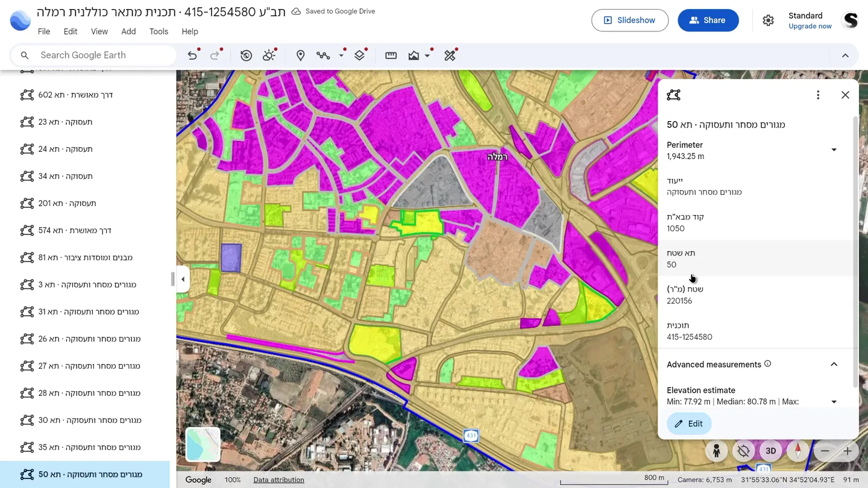This screenshot has height=488, width=868.
Task: Click the account profile avatar
Action: coord(850,20)
